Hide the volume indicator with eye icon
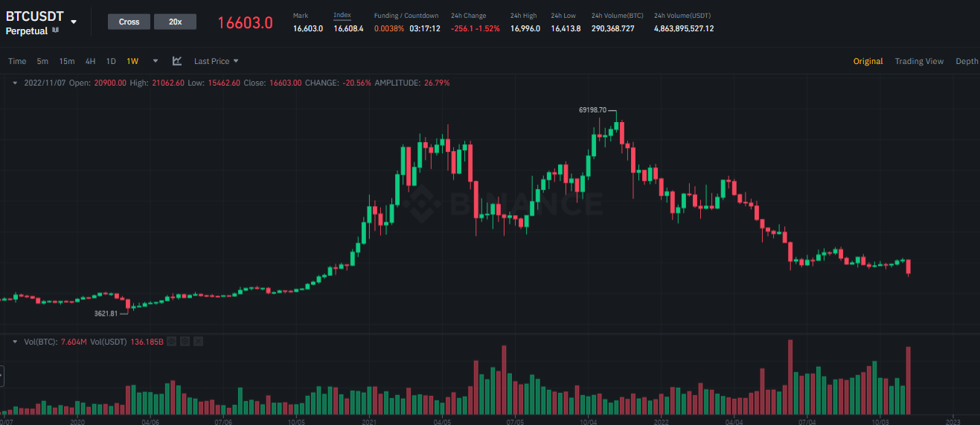The width and height of the screenshot is (980, 425). (x=172, y=342)
